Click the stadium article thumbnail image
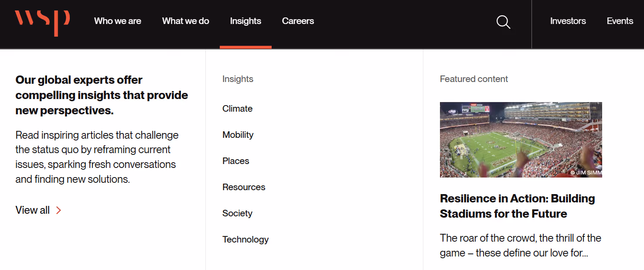Screen dimensions: 644x270 coord(521,139)
